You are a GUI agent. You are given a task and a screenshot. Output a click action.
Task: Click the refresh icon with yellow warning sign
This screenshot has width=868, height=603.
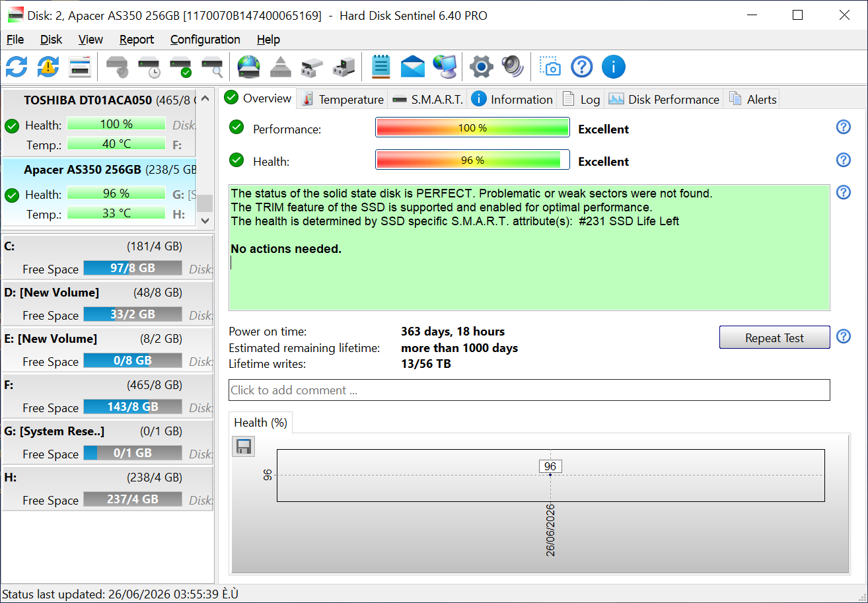(x=48, y=67)
